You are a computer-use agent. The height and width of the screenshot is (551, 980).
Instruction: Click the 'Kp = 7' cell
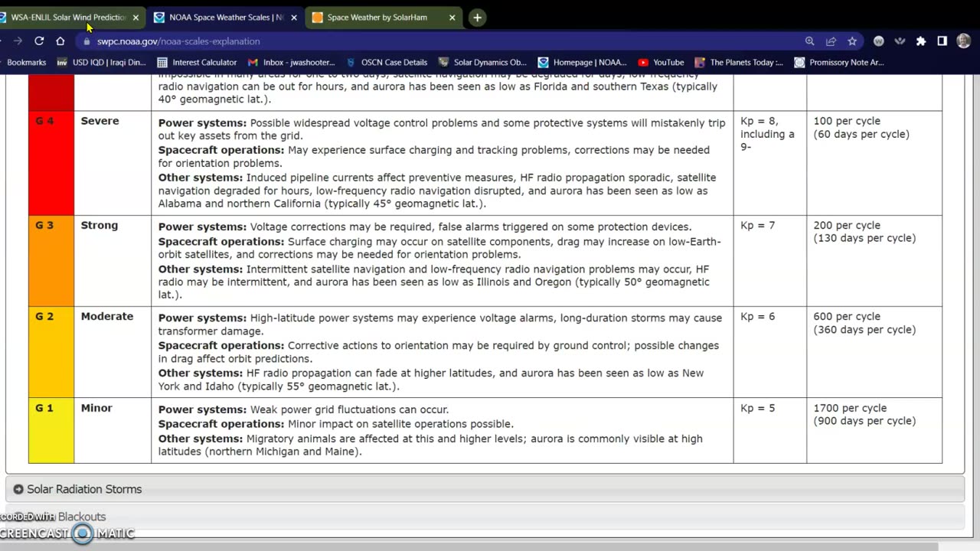(x=769, y=261)
